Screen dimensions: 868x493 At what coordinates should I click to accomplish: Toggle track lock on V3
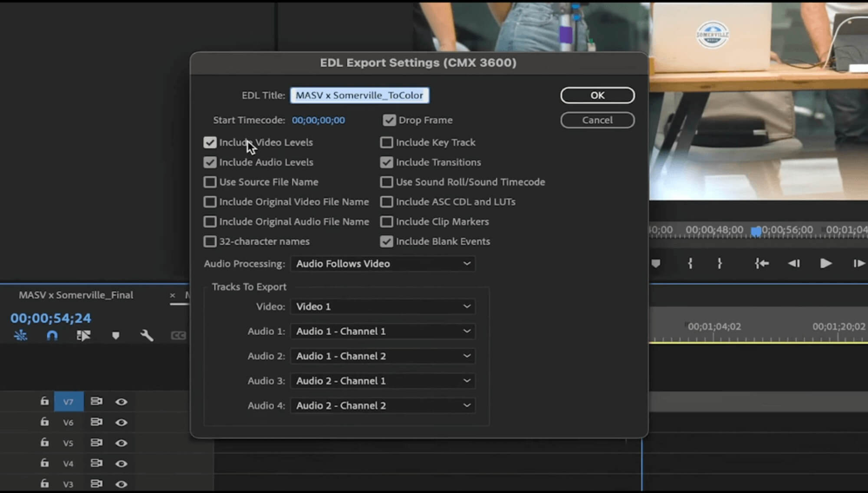point(44,483)
